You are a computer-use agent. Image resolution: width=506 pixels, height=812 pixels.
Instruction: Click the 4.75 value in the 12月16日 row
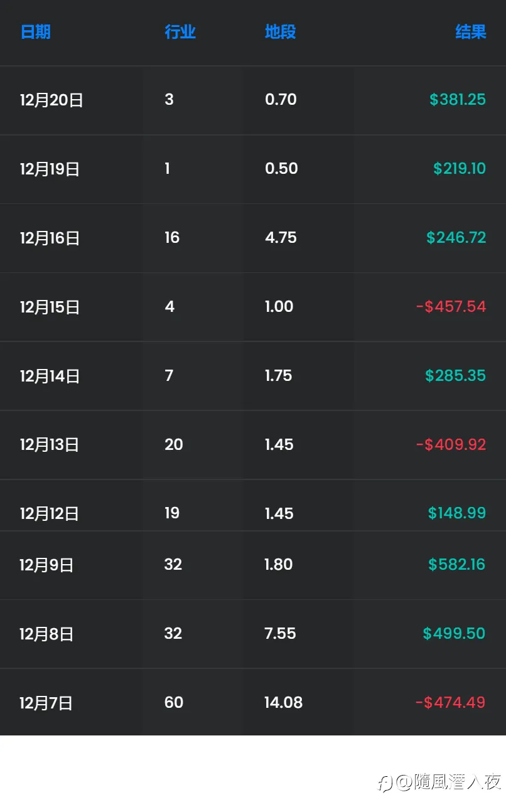click(281, 237)
